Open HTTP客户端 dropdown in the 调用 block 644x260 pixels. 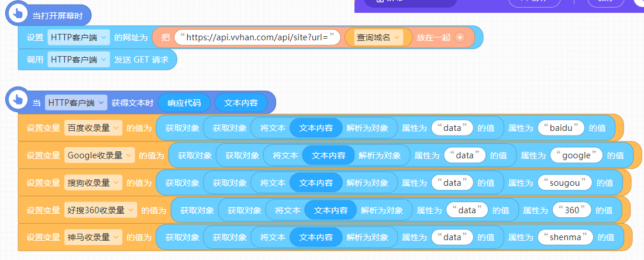[x=79, y=59]
